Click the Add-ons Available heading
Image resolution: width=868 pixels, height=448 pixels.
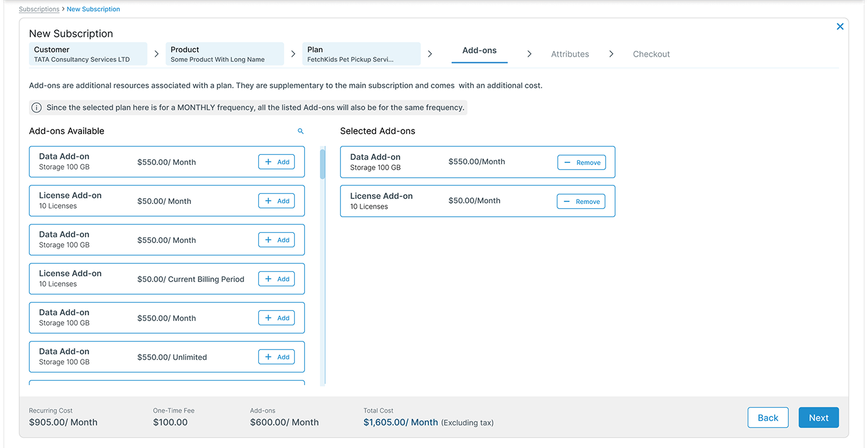[x=67, y=131]
